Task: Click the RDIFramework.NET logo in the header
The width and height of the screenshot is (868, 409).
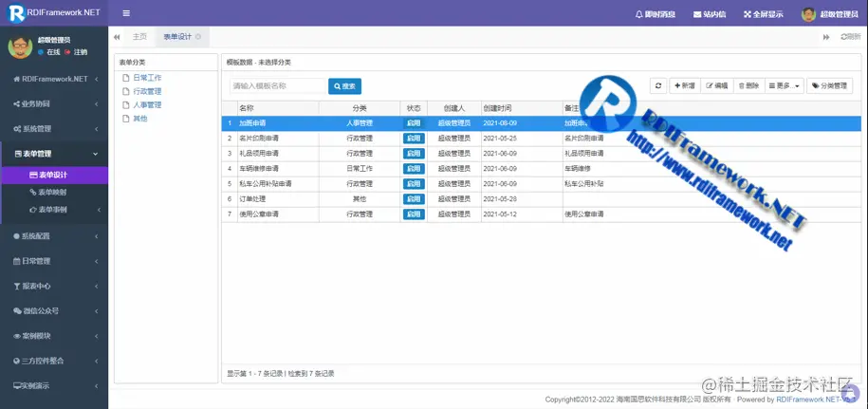Action: tap(54, 13)
